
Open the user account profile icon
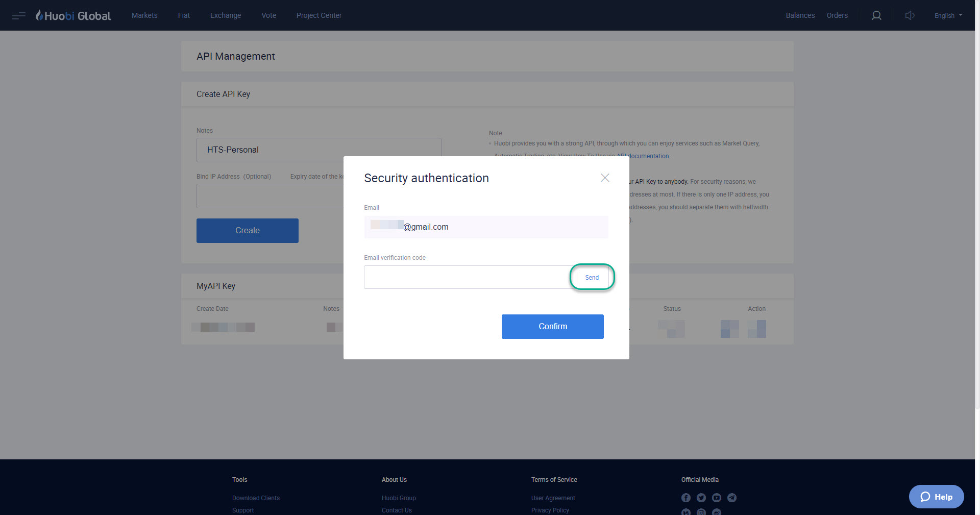point(876,15)
